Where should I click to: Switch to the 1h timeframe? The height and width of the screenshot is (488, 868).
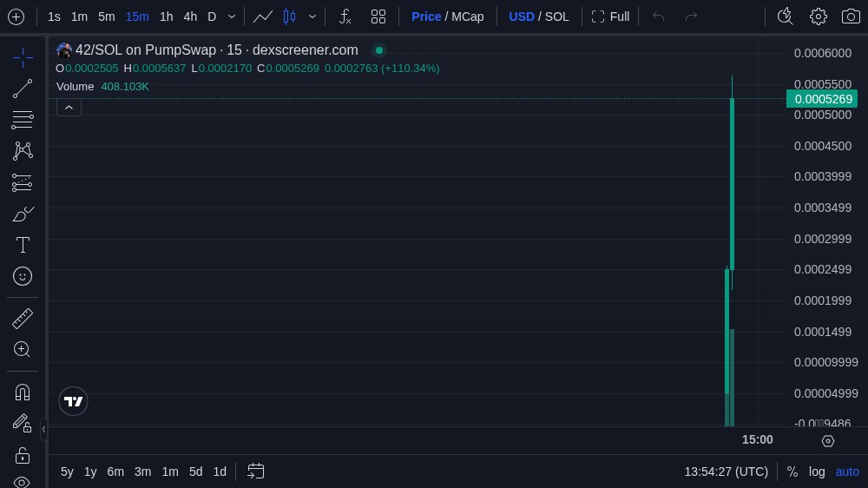click(x=166, y=16)
